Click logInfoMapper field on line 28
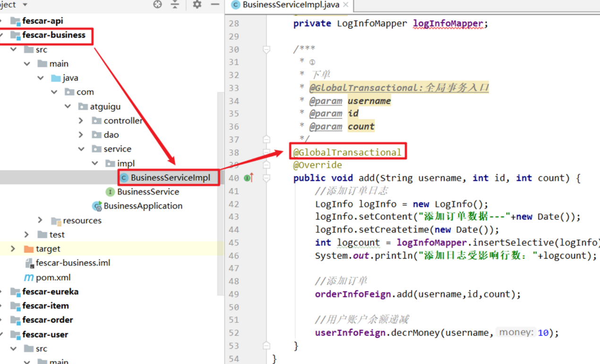Screen dimensions: 600x364 448,23
